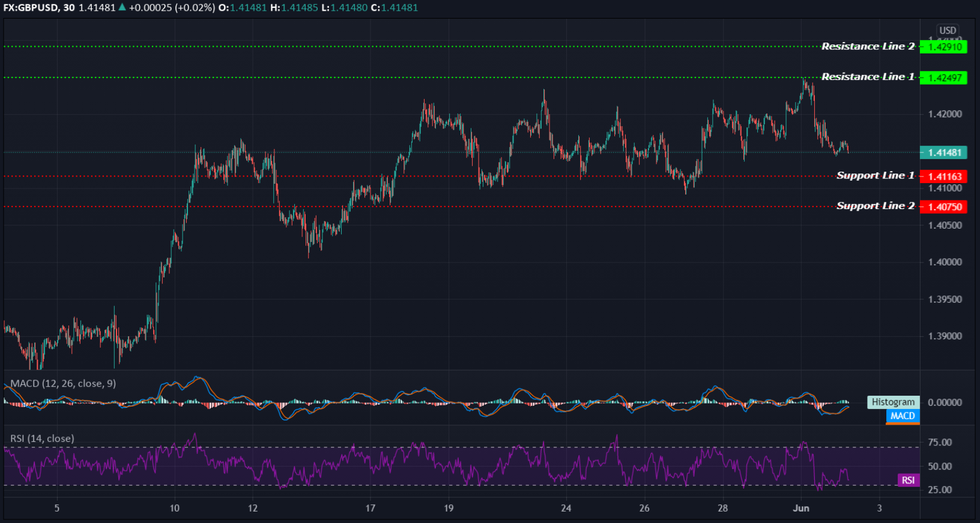The width and height of the screenshot is (980, 523).
Task: Select the Resistance Line 2 label
Action: (x=868, y=46)
